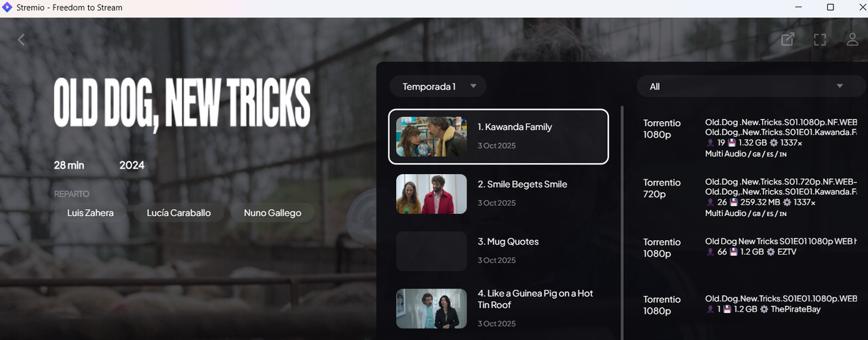868x340 pixels.
Task: Choose episode 3. Mug Quotes
Action: click(x=498, y=251)
